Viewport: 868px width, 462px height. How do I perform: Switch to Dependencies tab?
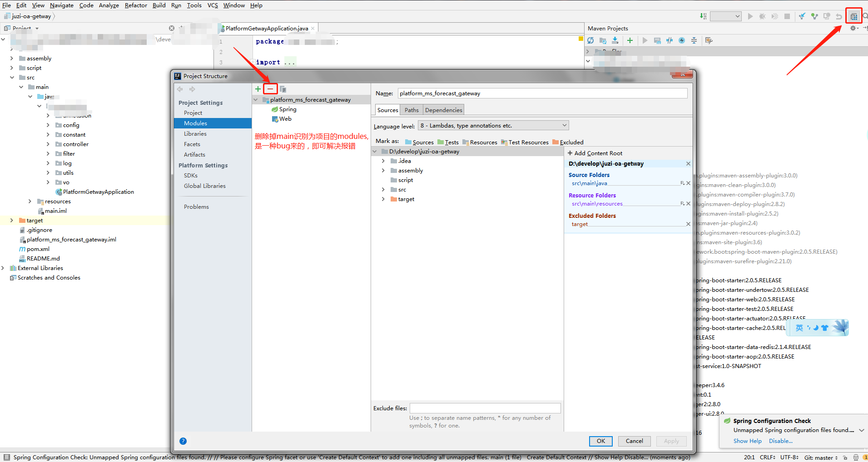tap(443, 110)
